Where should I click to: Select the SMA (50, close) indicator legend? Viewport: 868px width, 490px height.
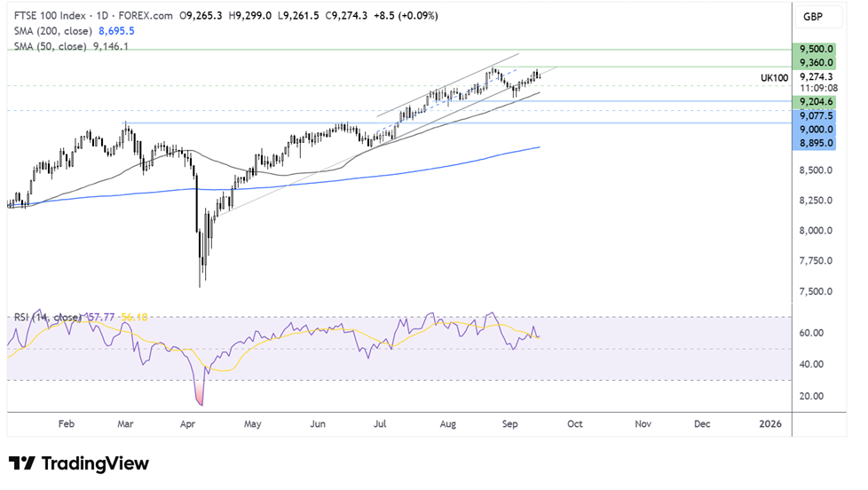tap(50, 46)
